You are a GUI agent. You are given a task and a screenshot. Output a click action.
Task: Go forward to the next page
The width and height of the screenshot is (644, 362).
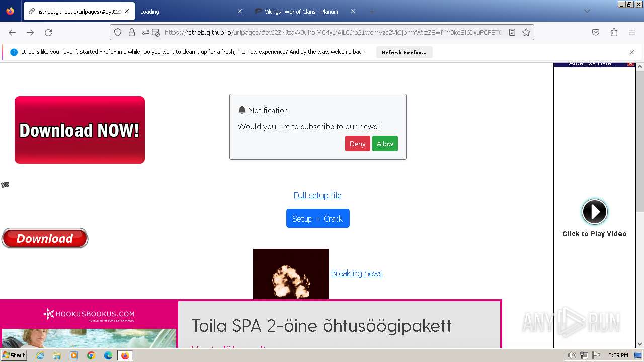30,32
